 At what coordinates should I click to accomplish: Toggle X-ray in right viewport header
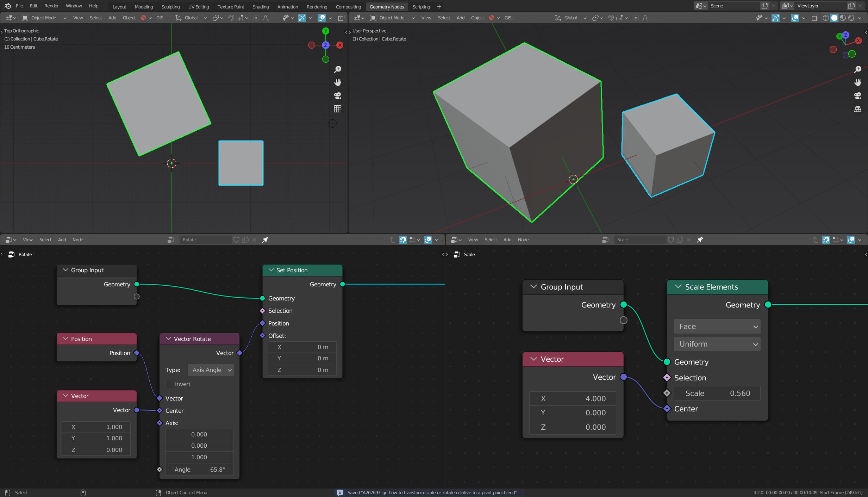[x=814, y=18]
